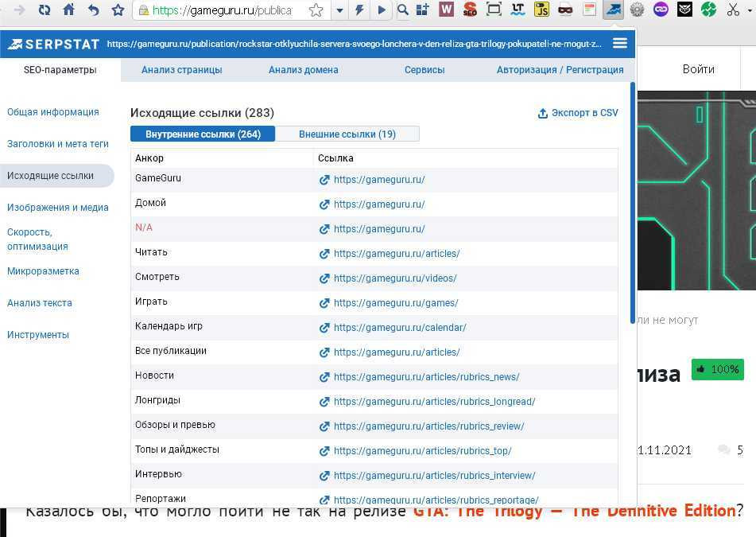Open link for Все публикации anchor
This screenshot has height=537, width=756.
coord(397,352)
